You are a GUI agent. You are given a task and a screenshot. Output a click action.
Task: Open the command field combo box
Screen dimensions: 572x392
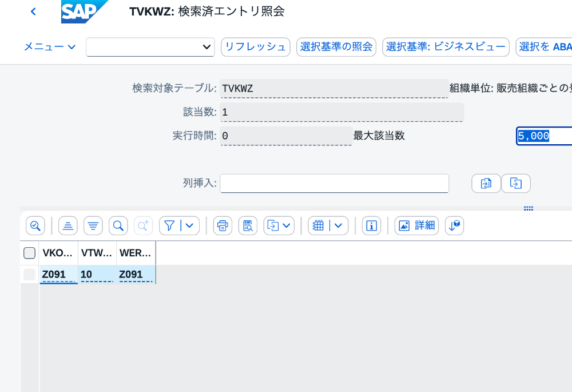150,47
